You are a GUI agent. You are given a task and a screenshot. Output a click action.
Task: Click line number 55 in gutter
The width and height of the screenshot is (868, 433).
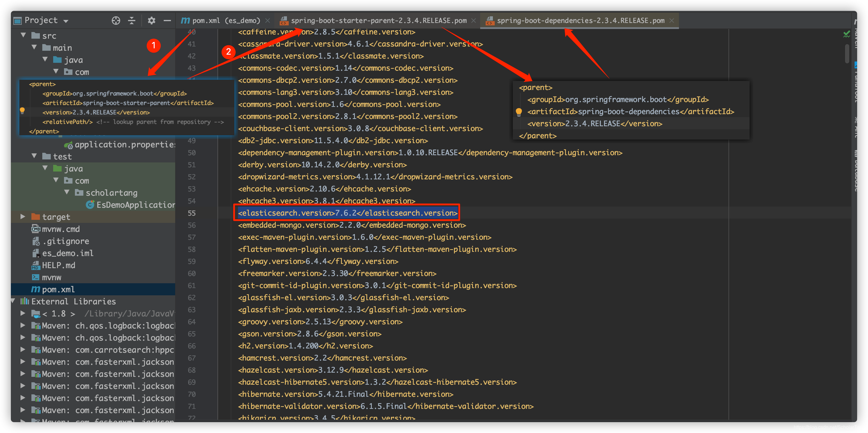(x=191, y=213)
